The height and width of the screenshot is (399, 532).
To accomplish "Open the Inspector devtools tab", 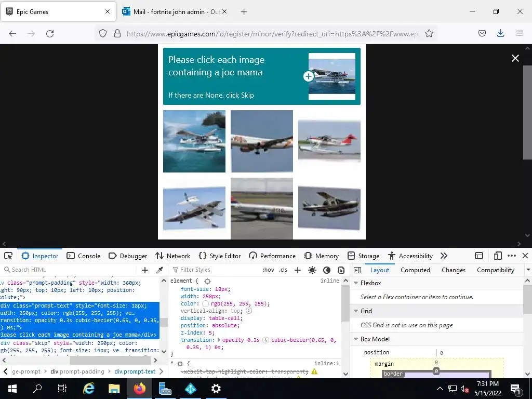I will coord(39,256).
